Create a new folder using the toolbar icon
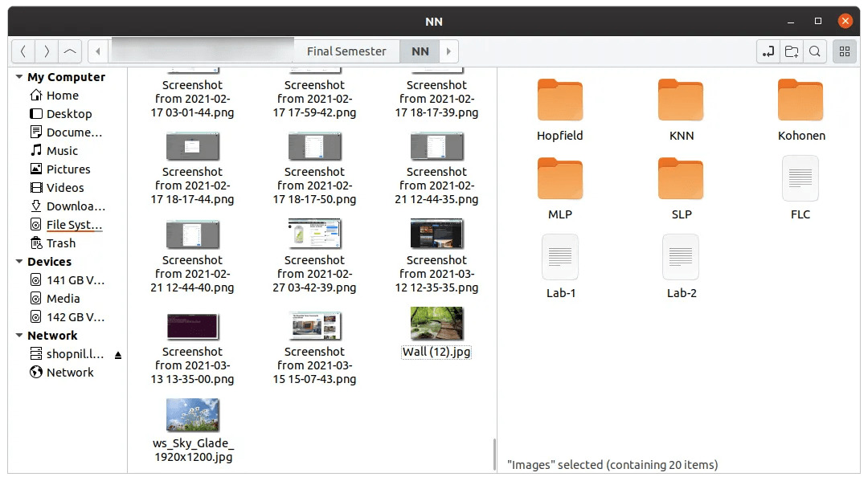Image resolution: width=868 pixels, height=481 pixels. (x=791, y=51)
